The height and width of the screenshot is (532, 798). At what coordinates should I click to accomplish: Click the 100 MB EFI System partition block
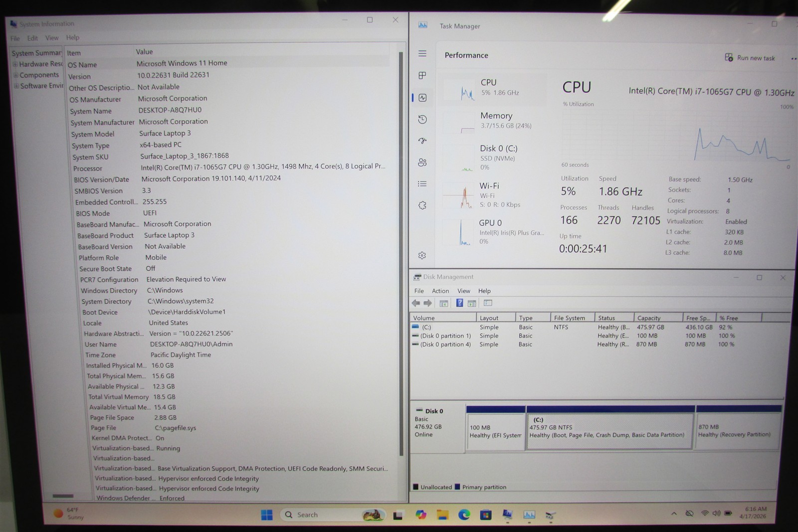496,428
